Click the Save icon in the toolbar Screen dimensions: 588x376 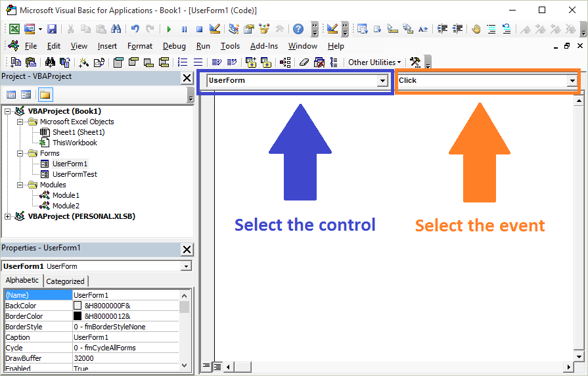pos(52,29)
